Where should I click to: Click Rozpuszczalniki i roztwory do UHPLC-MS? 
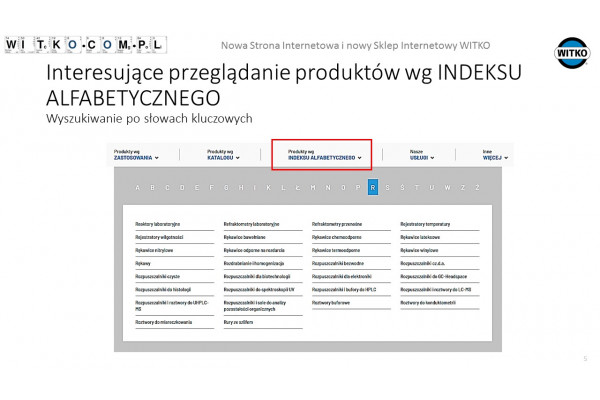coord(172,305)
